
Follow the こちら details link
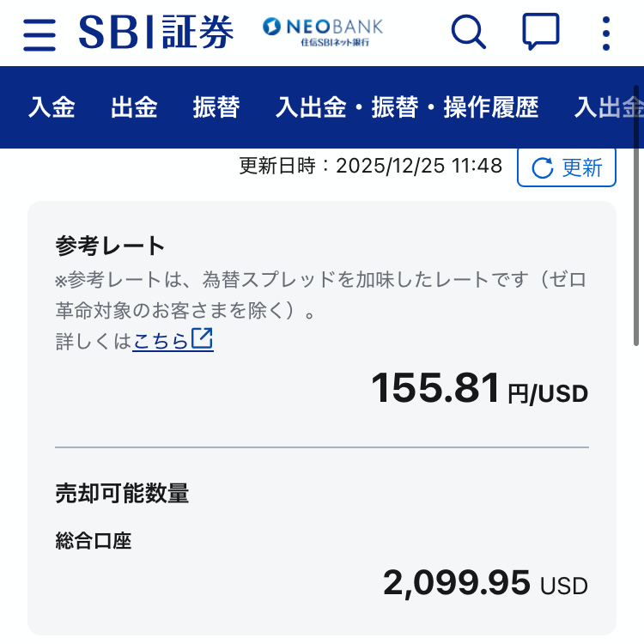(161, 341)
